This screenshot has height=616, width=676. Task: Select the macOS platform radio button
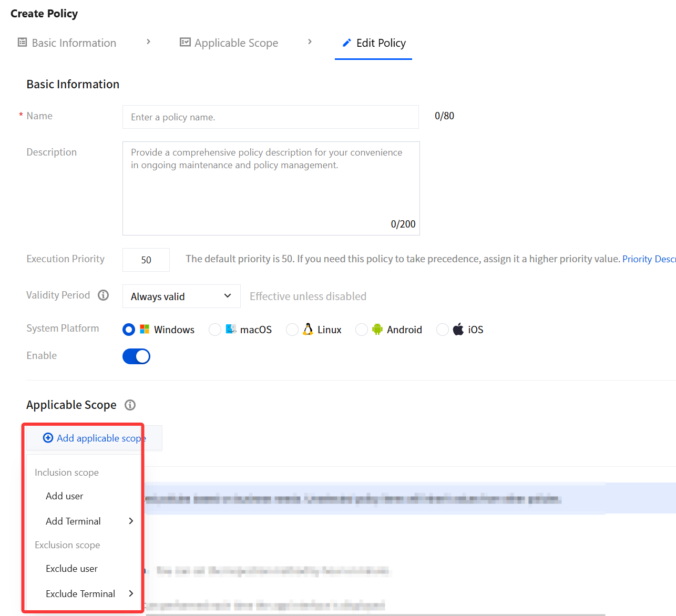(x=215, y=330)
